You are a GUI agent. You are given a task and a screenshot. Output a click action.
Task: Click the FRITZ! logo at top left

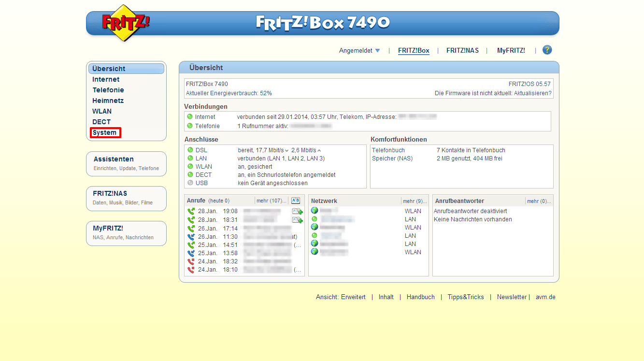coord(126,23)
